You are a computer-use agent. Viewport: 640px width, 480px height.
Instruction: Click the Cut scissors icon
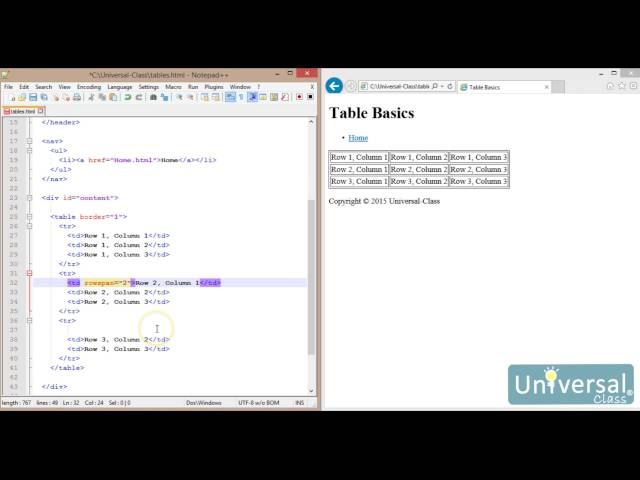[x=91, y=97]
